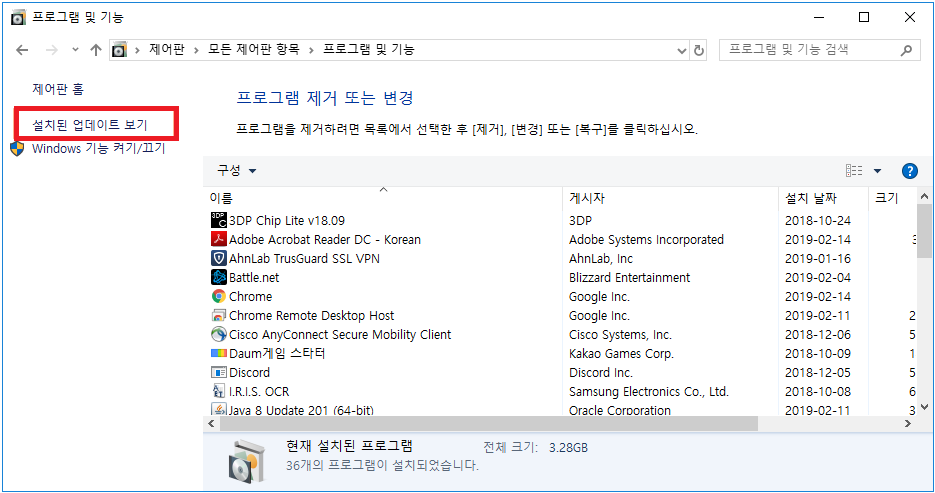Image resolution: width=935 pixels, height=493 pixels.
Task: Open the 구성 organize dropdown
Action: click(236, 171)
